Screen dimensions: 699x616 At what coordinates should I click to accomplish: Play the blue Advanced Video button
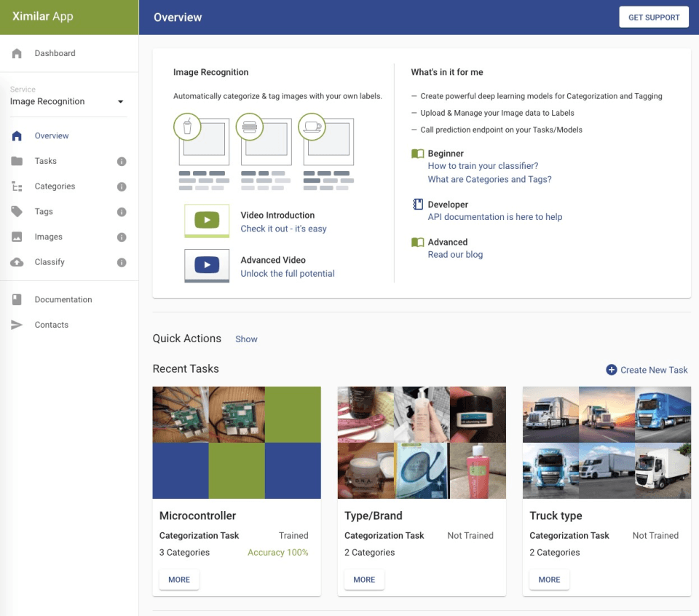click(x=207, y=265)
